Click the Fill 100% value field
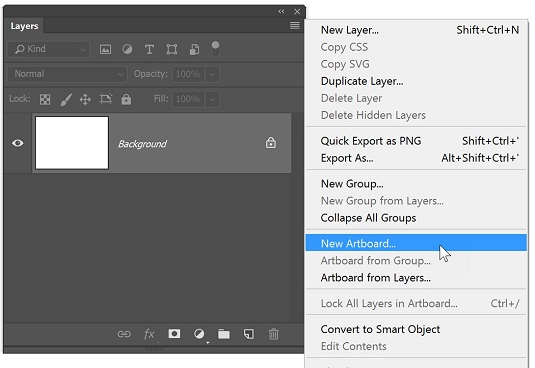Viewport: 535px width, 368px height. point(188,99)
